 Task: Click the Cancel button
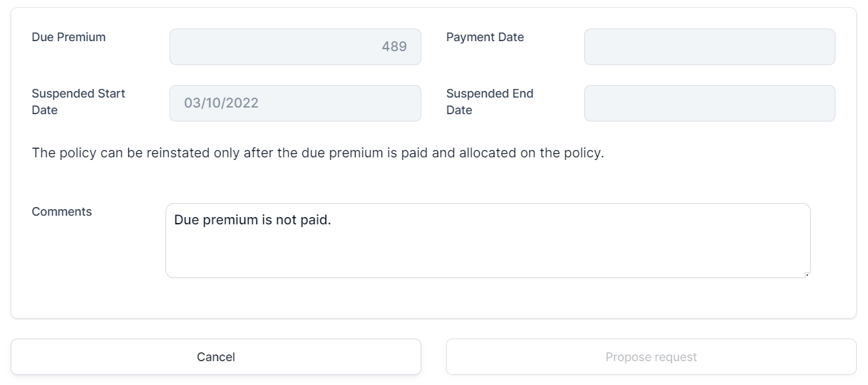coord(216,357)
